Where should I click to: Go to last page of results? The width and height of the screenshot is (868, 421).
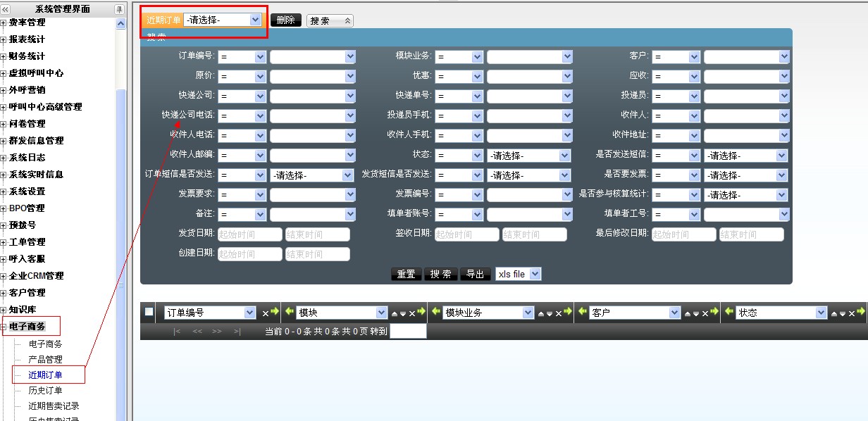point(237,331)
